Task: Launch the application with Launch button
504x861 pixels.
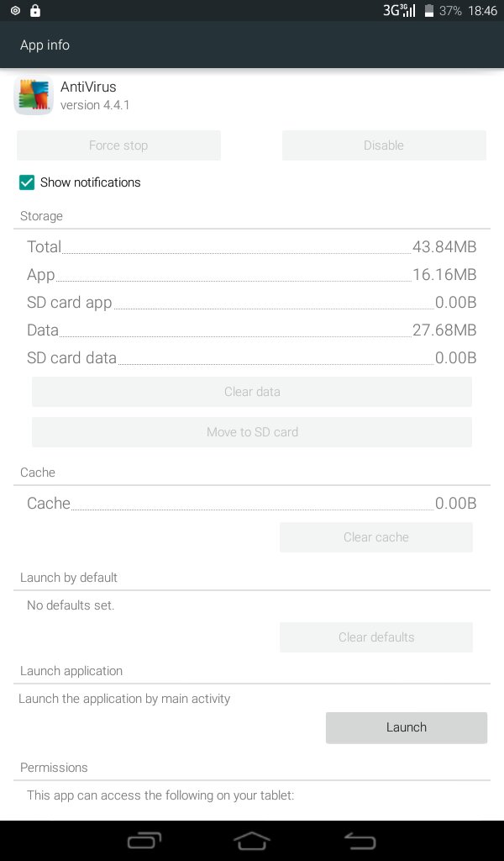Action: point(407,727)
